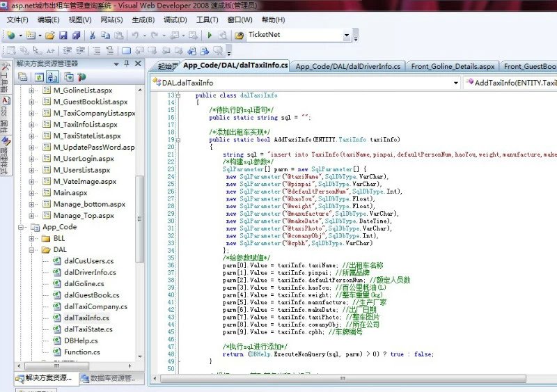The width and height of the screenshot is (557, 392).
Task: Open the 网站(S) menu
Action: [x=111, y=20]
